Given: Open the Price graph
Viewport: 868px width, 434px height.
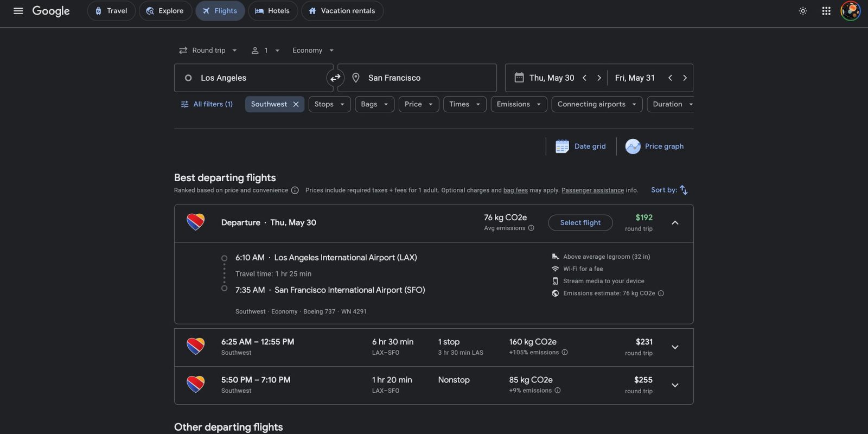Looking at the screenshot, I should 655,146.
